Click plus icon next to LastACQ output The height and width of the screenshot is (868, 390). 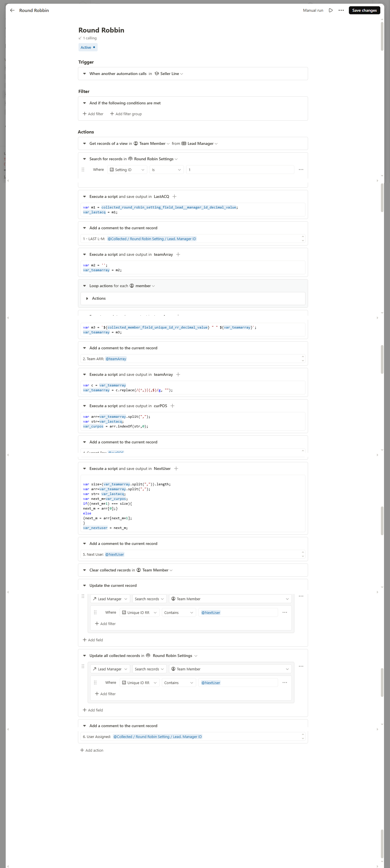pyautogui.click(x=174, y=196)
